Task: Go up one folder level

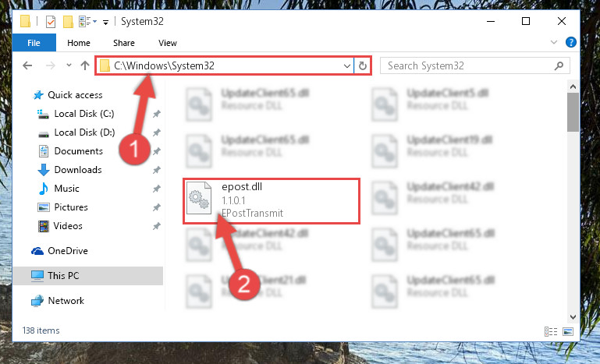Action: pyautogui.click(x=85, y=65)
